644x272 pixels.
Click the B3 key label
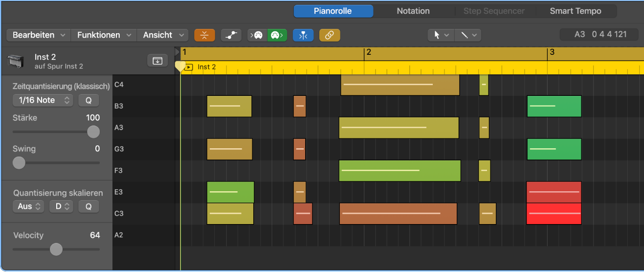tap(119, 106)
